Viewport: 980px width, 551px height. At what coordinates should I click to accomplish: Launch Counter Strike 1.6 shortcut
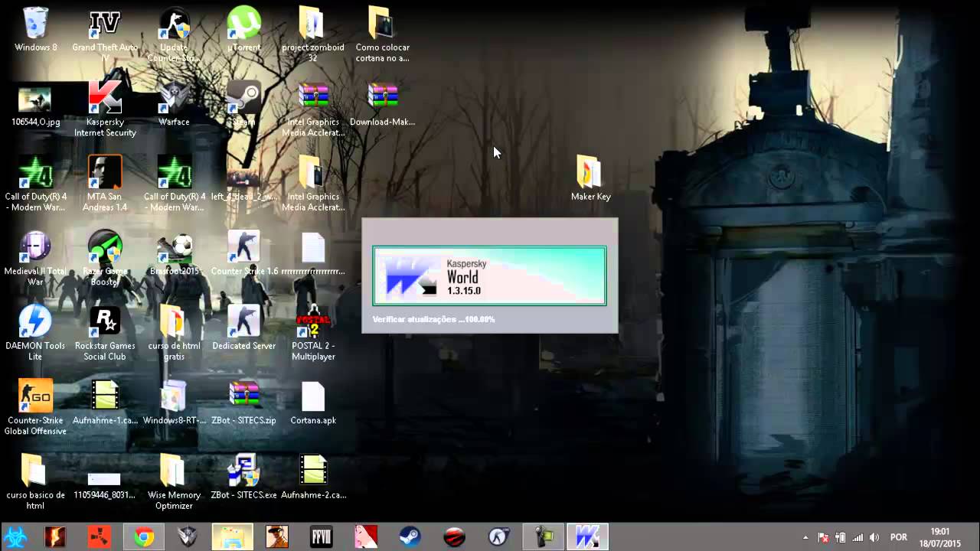244,247
